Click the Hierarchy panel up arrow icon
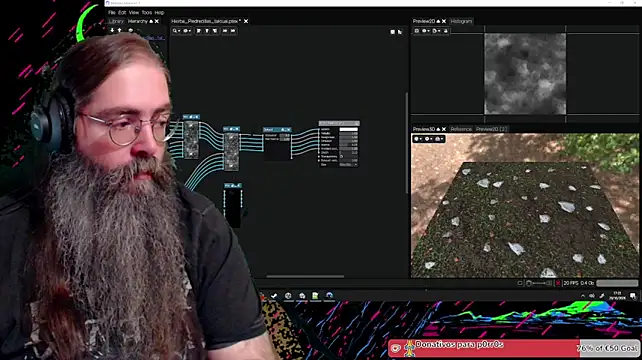The height and width of the screenshot is (360, 642). pyautogui.click(x=120, y=30)
